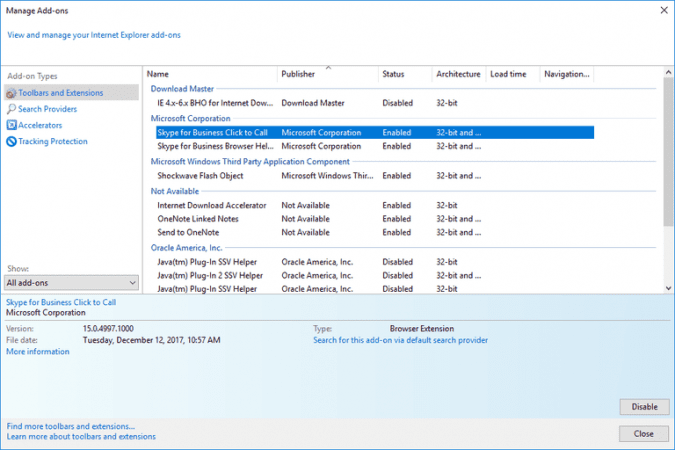
Task: Click the Toolbars and Extensions gear icon
Action: (x=11, y=93)
